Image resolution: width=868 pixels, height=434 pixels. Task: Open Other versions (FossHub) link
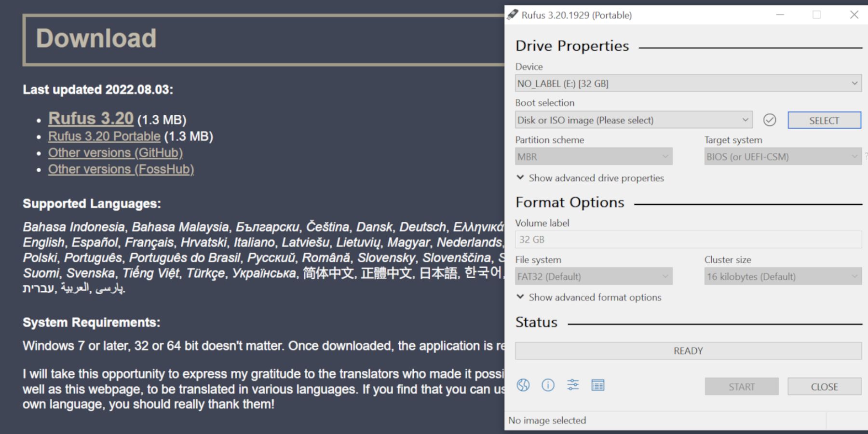121,169
